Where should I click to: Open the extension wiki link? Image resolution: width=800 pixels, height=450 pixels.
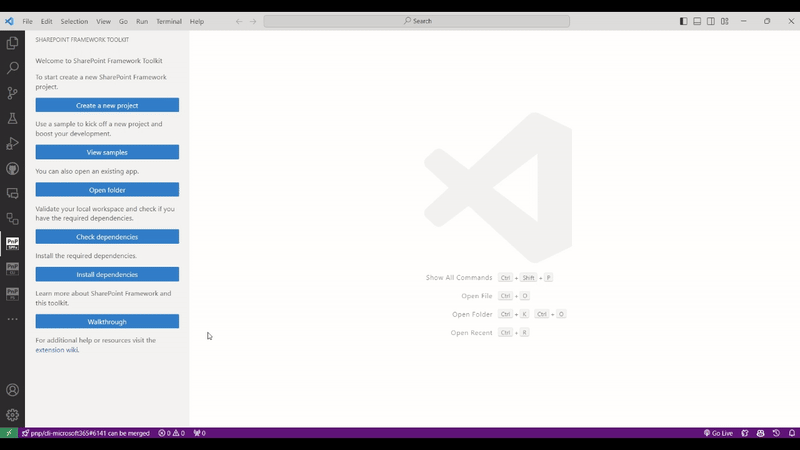pyautogui.click(x=57, y=350)
